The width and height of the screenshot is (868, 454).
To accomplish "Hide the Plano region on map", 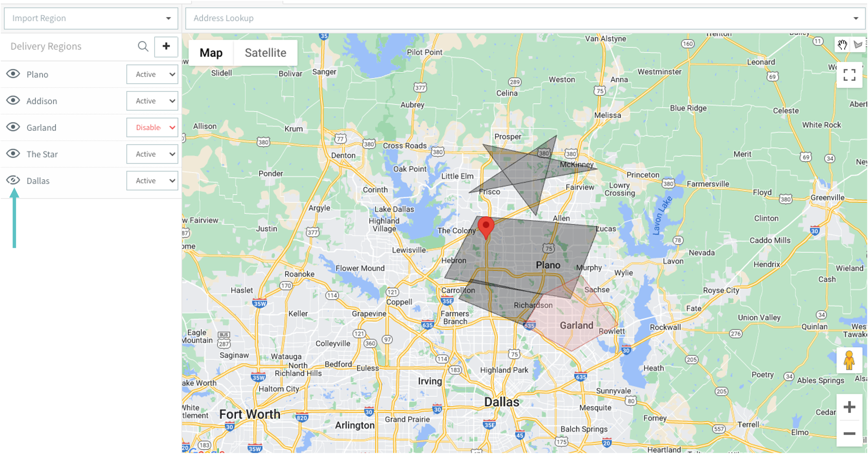I will (x=14, y=74).
